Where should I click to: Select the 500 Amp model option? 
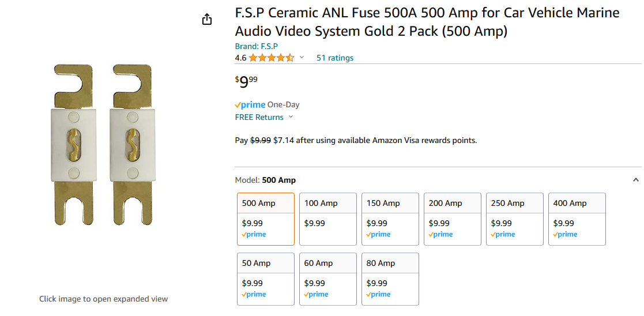(x=266, y=219)
